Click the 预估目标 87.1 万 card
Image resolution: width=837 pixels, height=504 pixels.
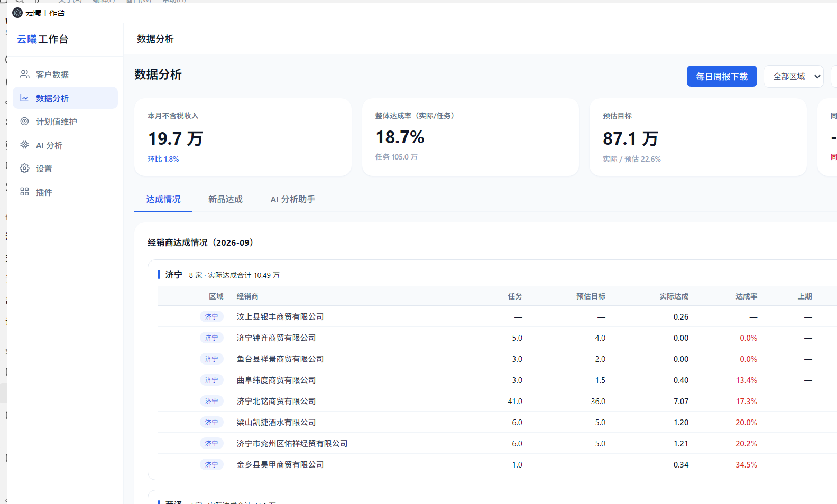coord(698,137)
